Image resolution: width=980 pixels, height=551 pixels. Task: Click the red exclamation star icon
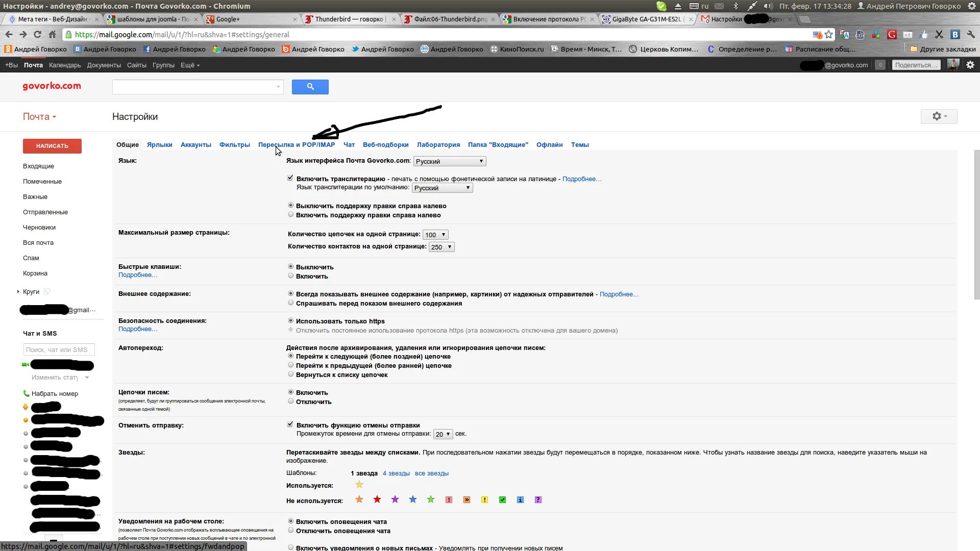coord(449,500)
